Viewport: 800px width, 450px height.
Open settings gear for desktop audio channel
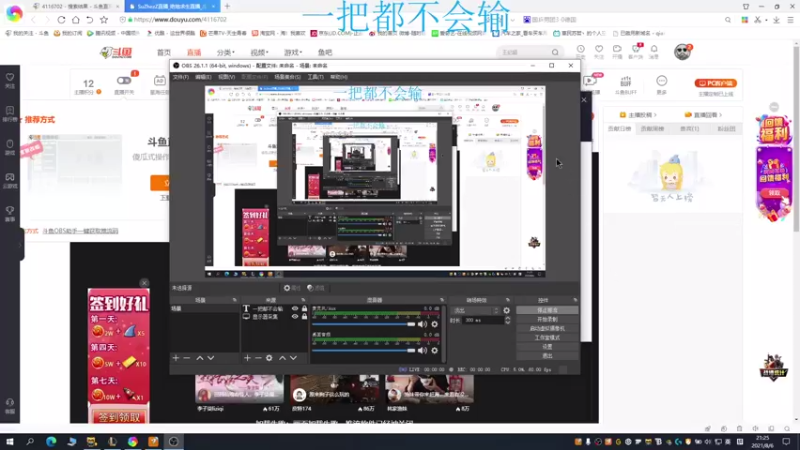tap(435, 351)
